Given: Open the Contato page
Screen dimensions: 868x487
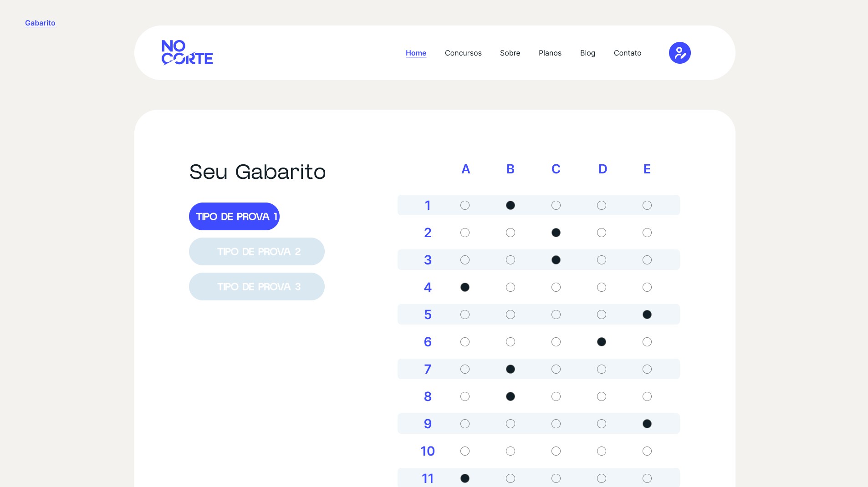Looking at the screenshot, I should click(627, 53).
